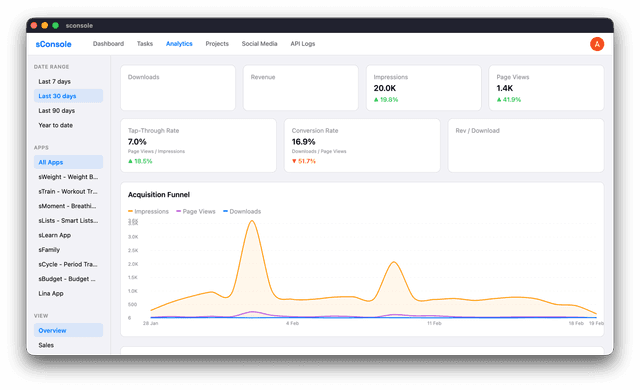Click the Revenue metric card
The height and width of the screenshot is (390, 640).
pos(301,88)
